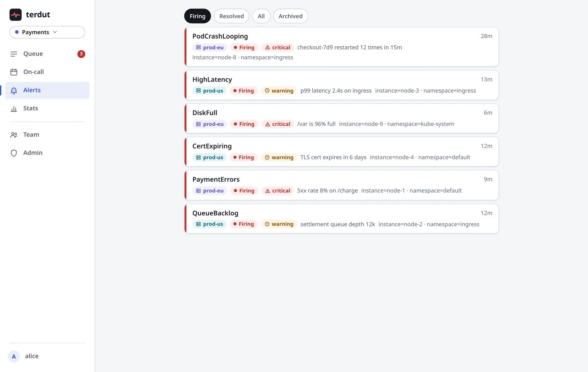Switch to the Archived filter tab
Screen dimensions: 588x372
(290, 16)
